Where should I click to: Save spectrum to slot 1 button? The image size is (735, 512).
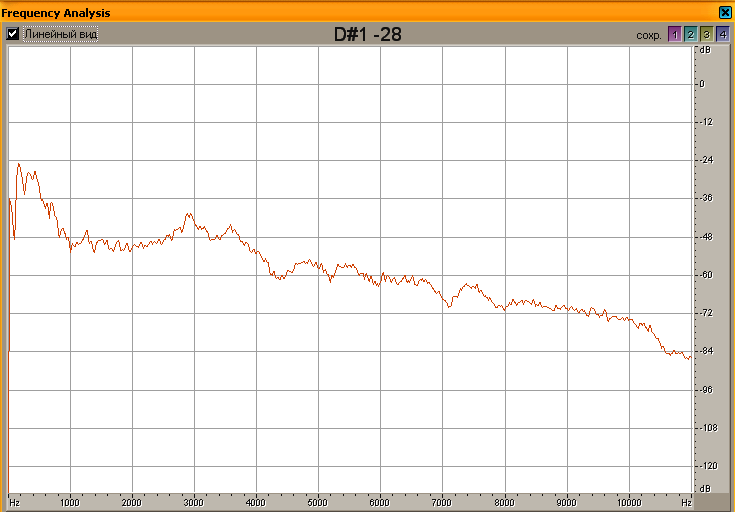coord(675,34)
